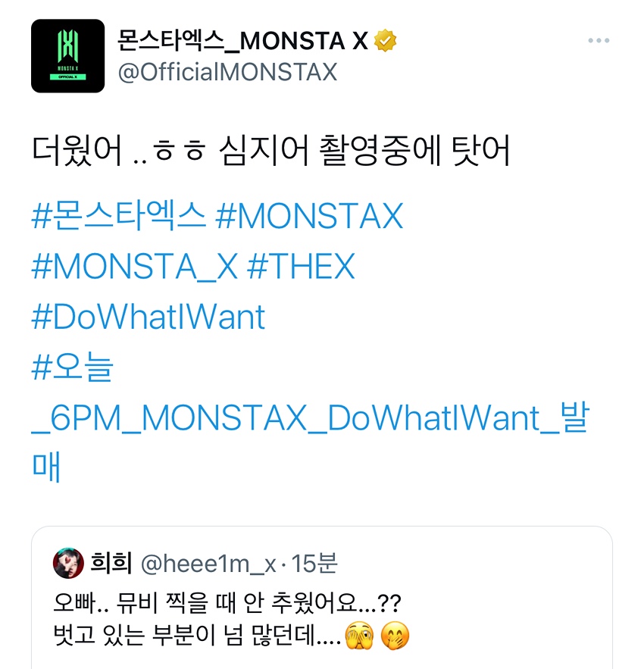The image size is (644, 669).
Task: Select the tweet text 더웠어 심지어 촬영중에 탓어
Action: pos(271,150)
